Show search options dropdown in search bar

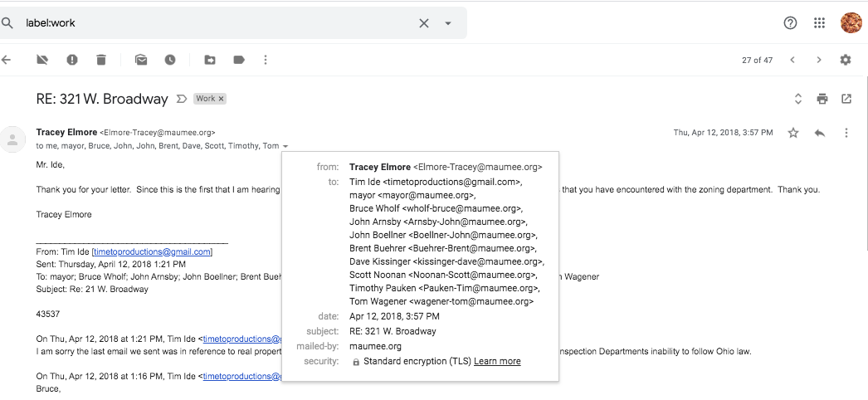(448, 23)
